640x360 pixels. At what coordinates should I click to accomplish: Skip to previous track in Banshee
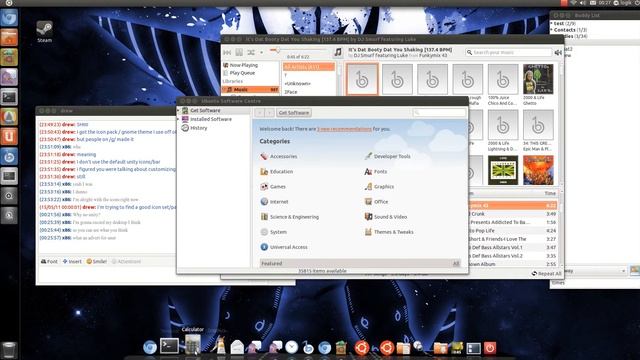click(227, 52)
